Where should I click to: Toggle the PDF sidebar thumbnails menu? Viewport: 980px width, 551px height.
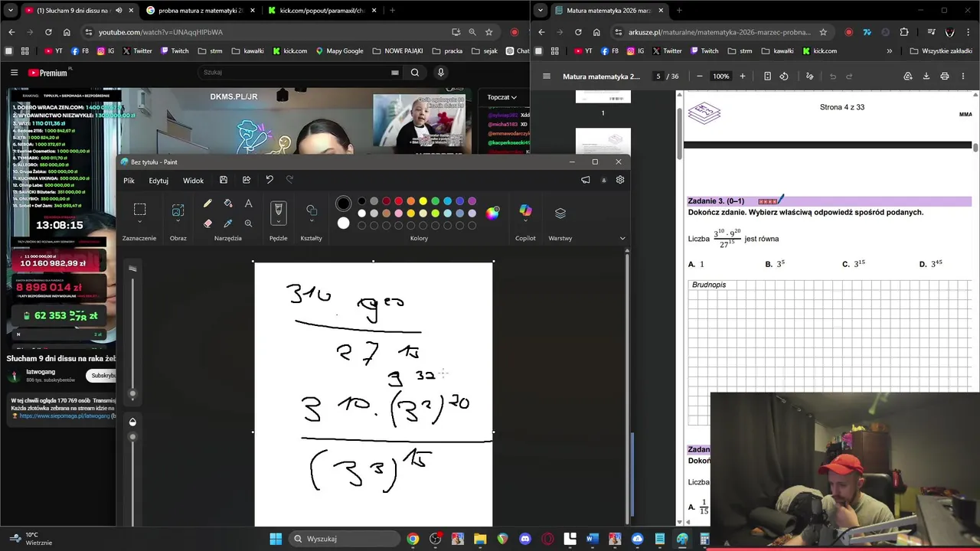click(x=546, y=77)
